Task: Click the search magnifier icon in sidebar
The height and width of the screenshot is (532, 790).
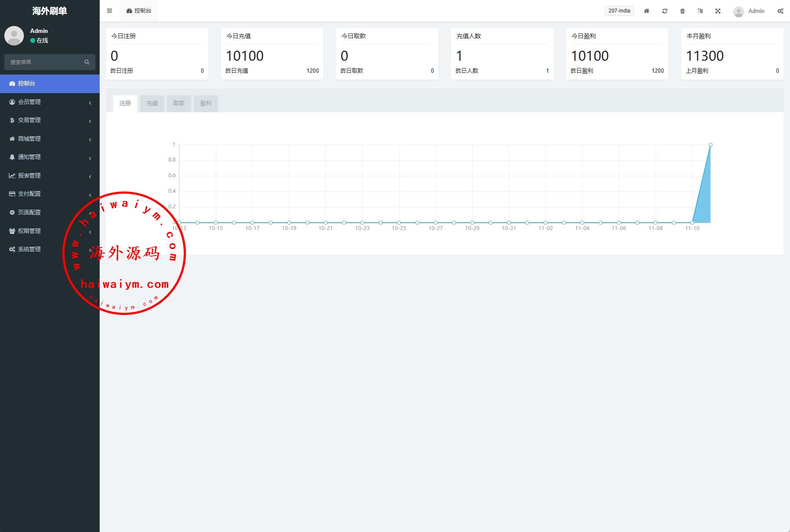Action: tap(87, 62)
